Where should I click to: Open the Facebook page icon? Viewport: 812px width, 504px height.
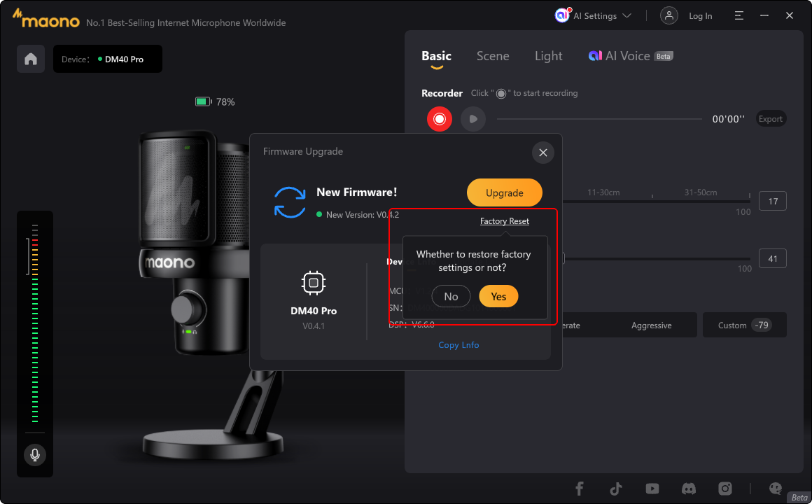tap(580, 489)
